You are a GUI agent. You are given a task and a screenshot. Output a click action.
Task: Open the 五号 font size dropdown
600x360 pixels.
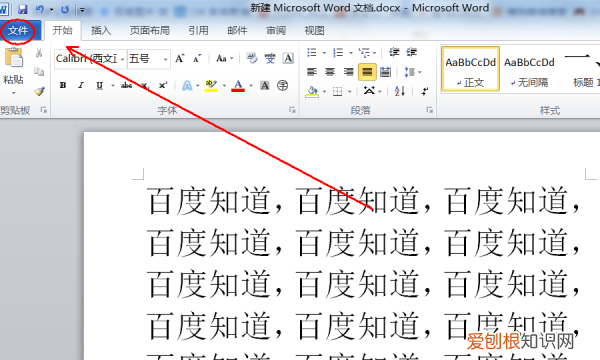(165, 59)
